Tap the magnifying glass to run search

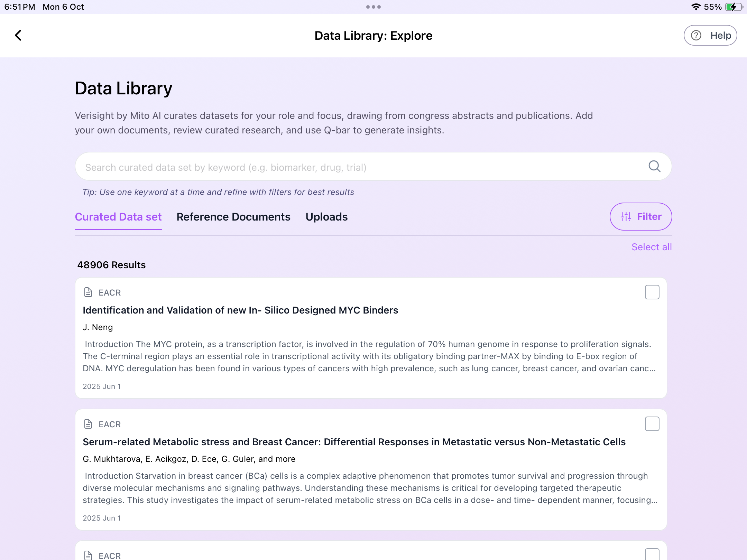pyautogui.click(x=654, y=166)
